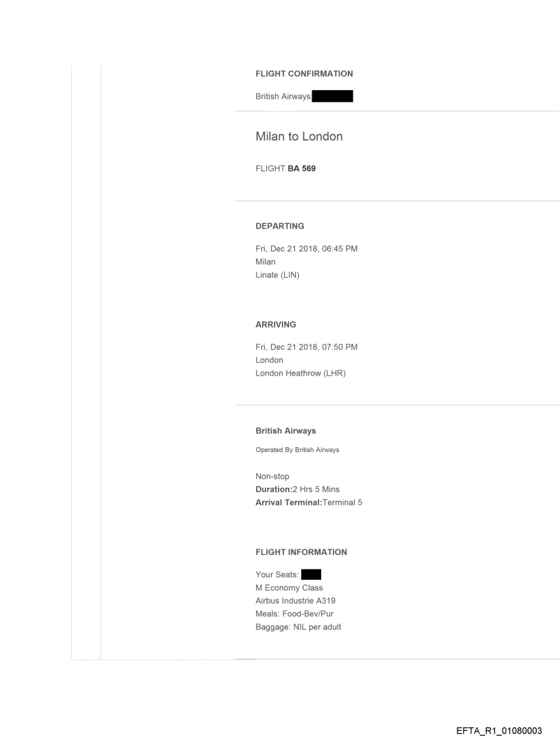
Task: Click the FLIGHT INFORMATION heading
Action: [301, 552]
